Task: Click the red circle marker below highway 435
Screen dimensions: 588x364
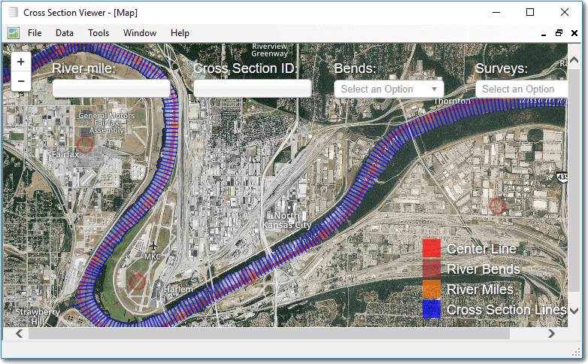Action: 498,206
